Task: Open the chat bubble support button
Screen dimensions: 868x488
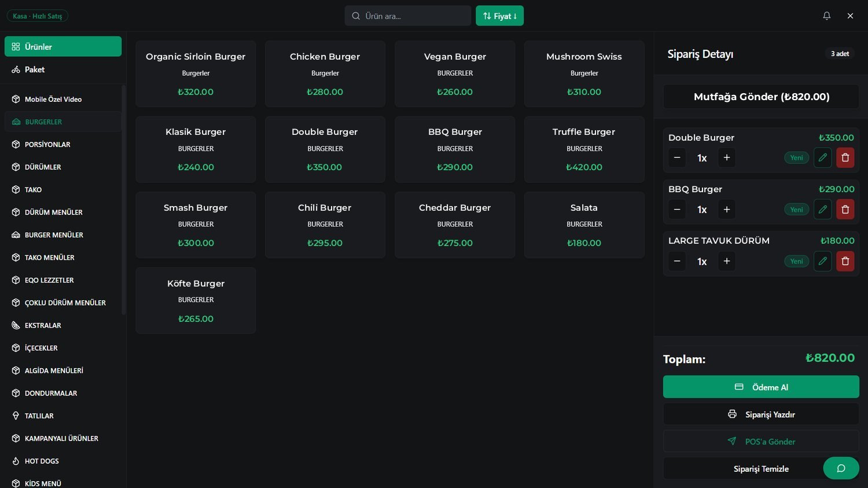Action: (841, 468)
